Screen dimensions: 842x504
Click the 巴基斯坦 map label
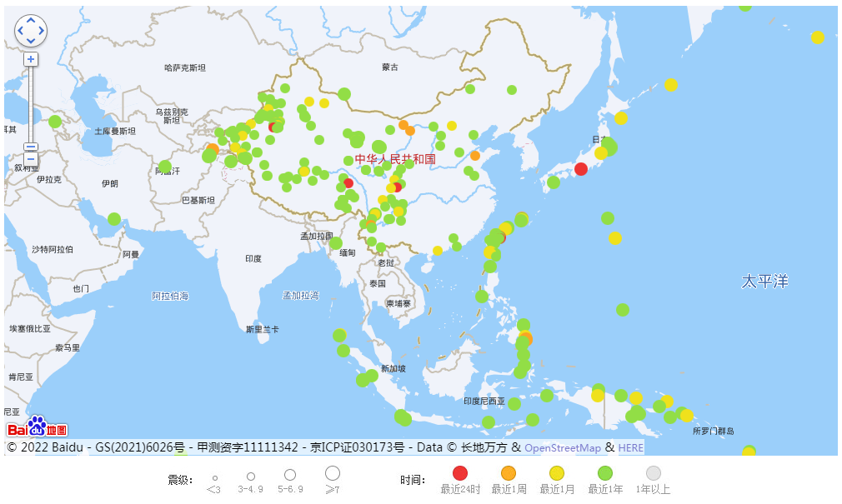198,200
